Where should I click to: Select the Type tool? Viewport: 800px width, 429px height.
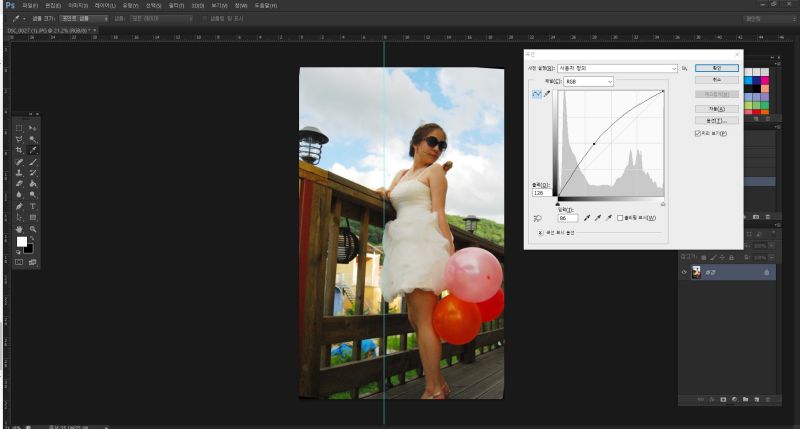coord(33,207)
